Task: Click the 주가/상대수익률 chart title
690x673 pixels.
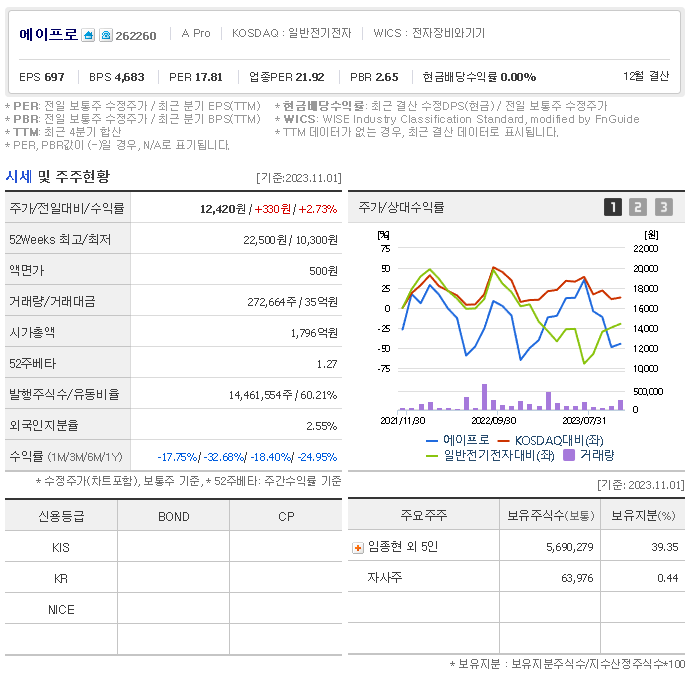Action: coord(401,207)
